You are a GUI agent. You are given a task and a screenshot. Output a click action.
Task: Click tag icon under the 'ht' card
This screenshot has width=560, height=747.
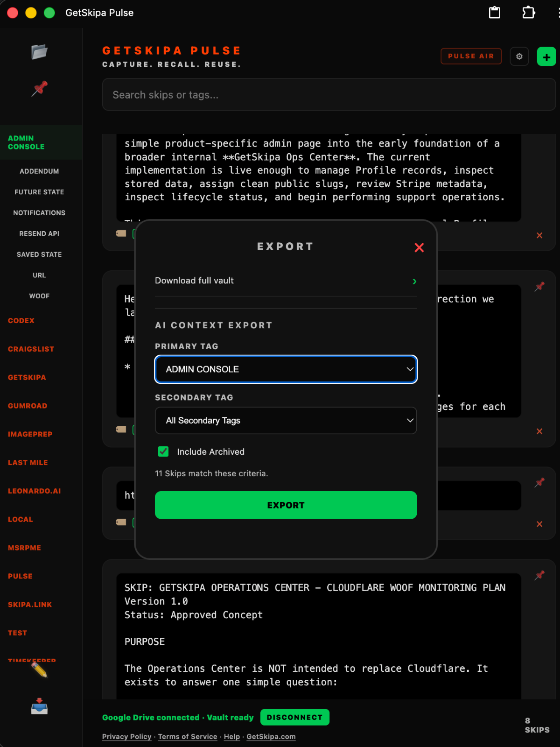click(121, 522)
